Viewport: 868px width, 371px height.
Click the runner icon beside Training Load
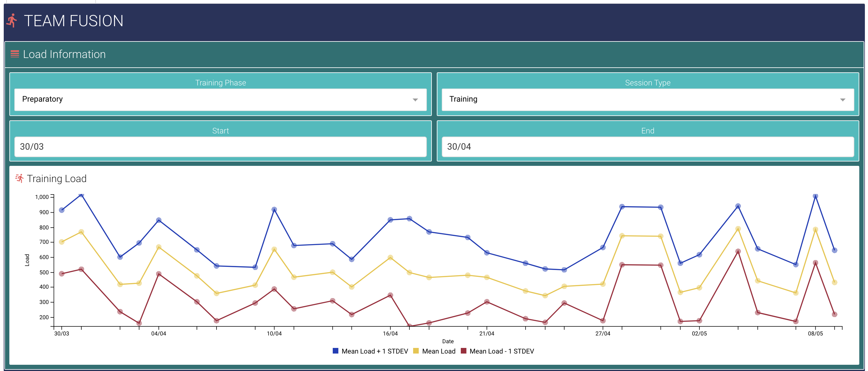coord(20,178)
